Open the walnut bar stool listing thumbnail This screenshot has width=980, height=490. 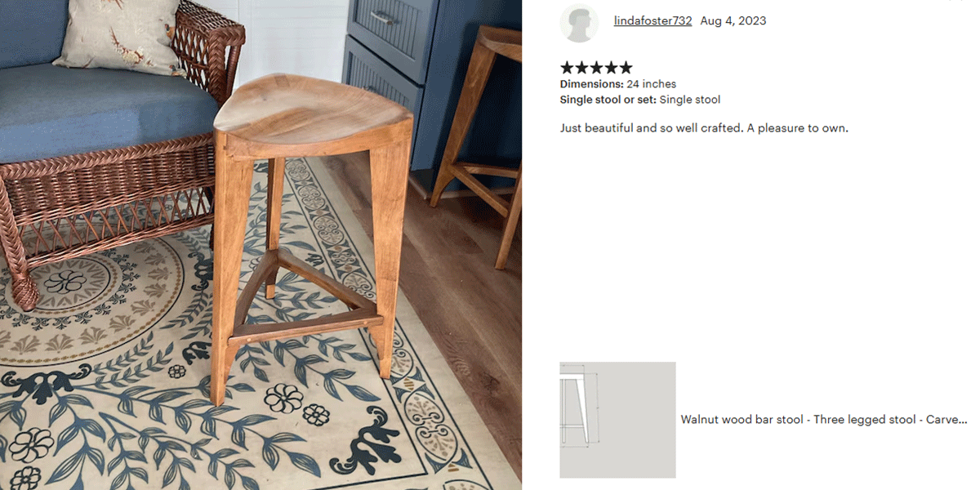(x=617, y=420)
